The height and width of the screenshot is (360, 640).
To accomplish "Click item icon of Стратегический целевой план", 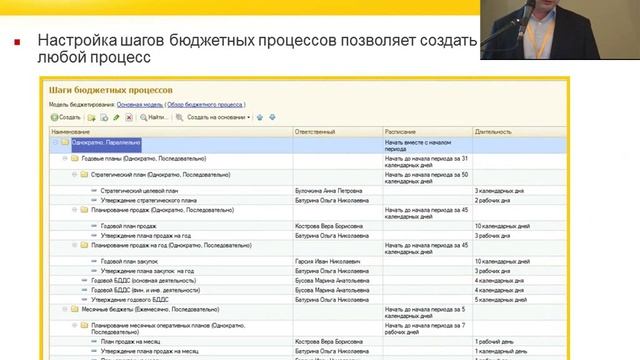I will point(94,191).
